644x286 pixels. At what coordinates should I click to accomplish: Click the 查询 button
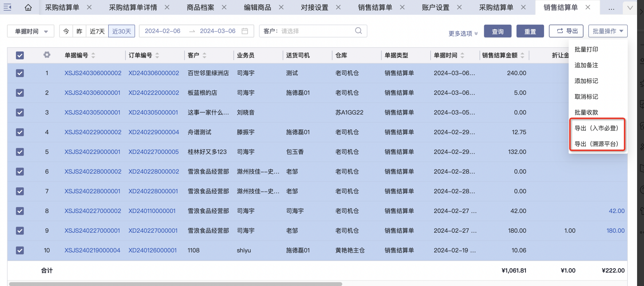497,31
